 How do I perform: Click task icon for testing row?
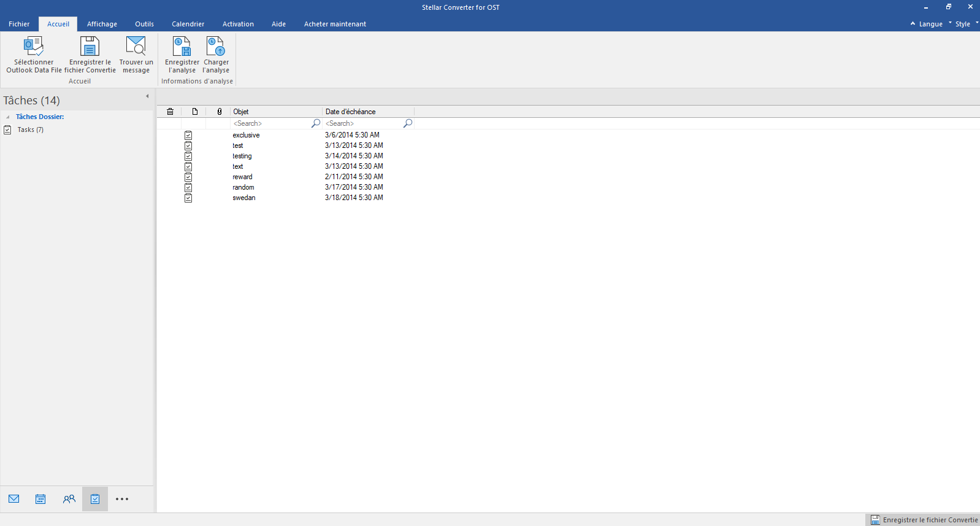tap(188, 156)
